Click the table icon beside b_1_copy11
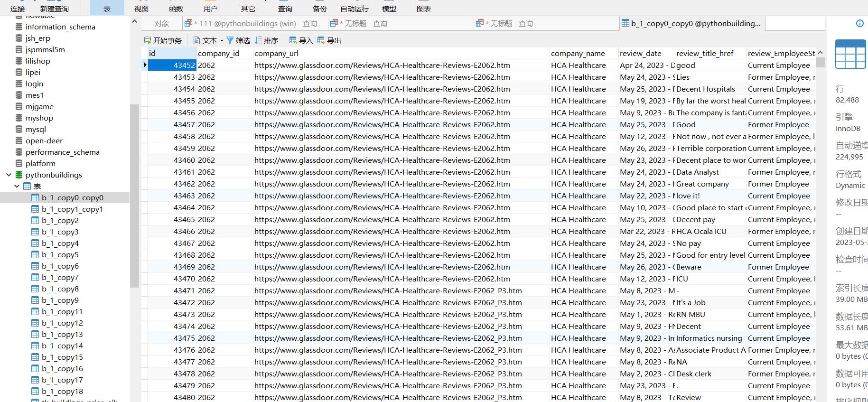The width and height of the screenshot is (868, 402). (x=35, y=312)
